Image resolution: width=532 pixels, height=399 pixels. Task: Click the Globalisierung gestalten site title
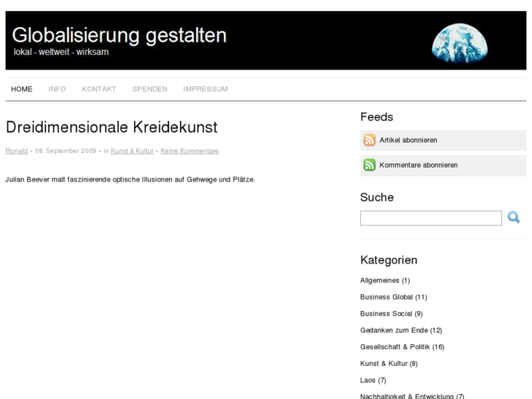119,35
